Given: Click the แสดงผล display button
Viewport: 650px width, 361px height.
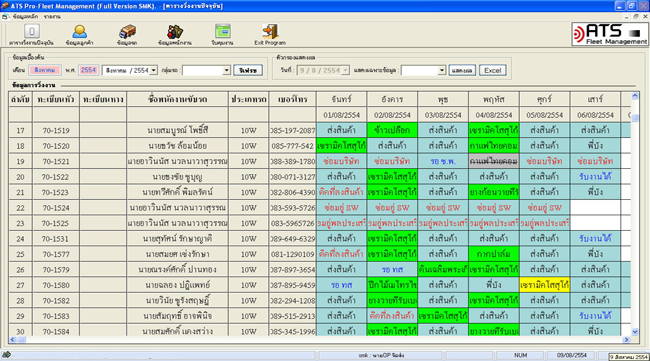Looking at the screenshot, I should (462, 70).
